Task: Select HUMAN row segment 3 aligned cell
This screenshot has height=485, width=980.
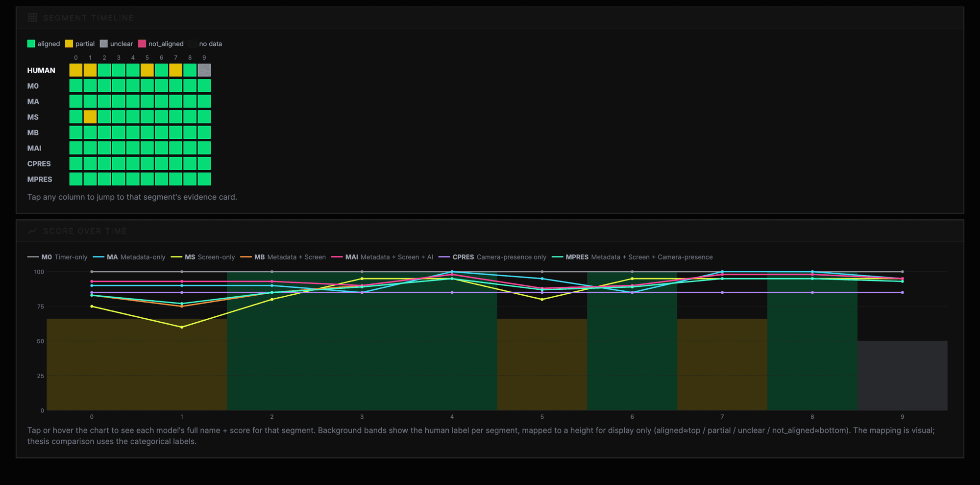Action: [119, 70]
